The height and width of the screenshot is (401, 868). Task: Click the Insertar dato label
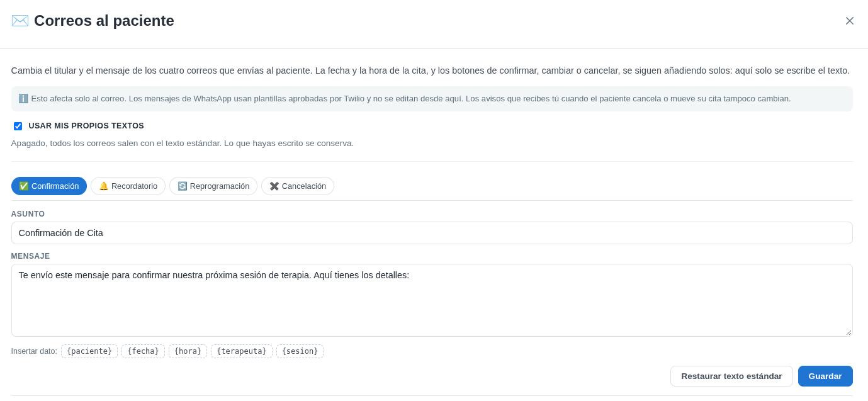click(x=34, y=351)
